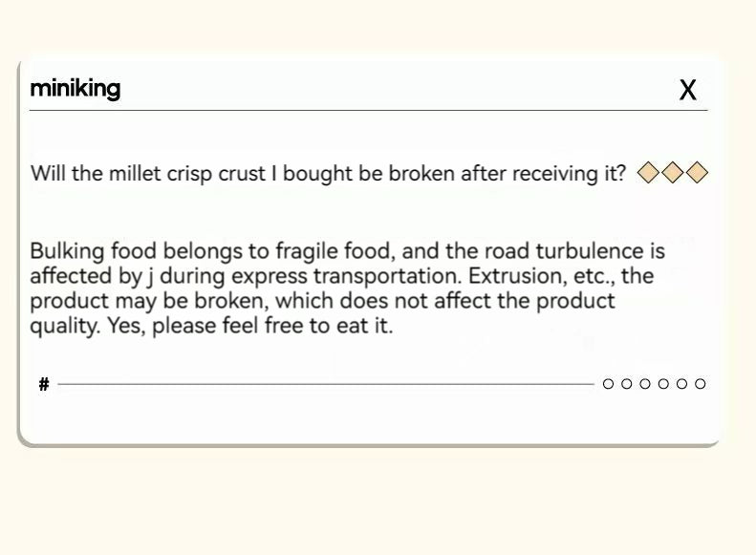This screenshot has width=756, height=555.
Task: Click the divider under miniking header
Action: [x=368, y=110]
